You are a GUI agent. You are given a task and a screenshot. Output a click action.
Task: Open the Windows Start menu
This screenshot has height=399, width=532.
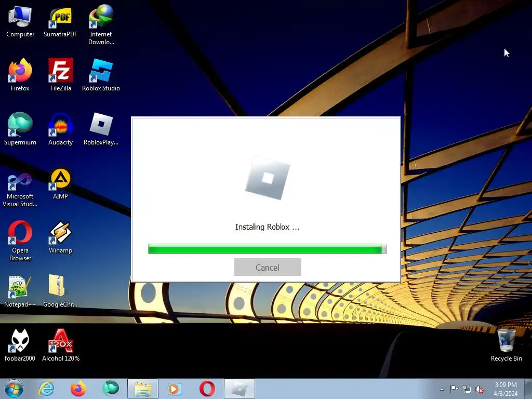(14, 389)
